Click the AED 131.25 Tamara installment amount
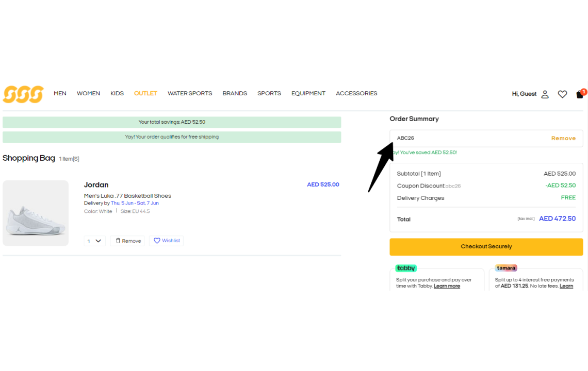 click(515, 286)
